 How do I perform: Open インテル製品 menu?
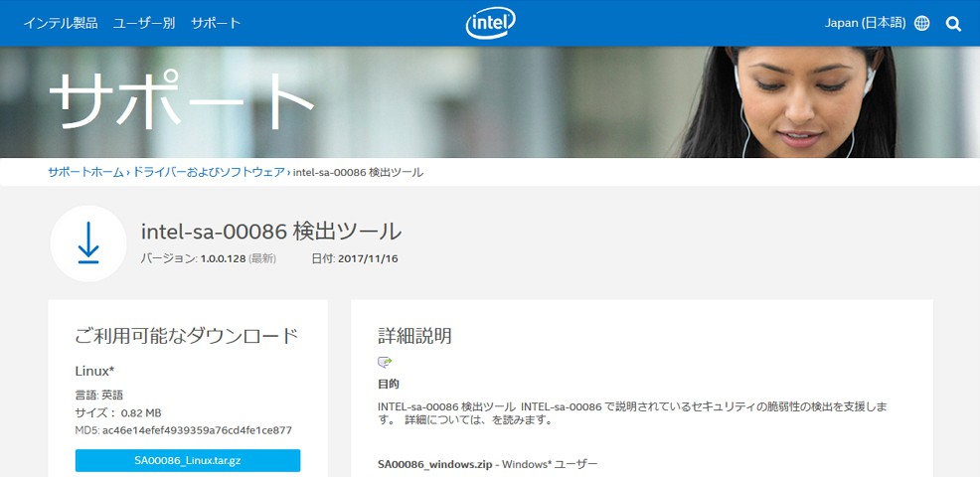coord(61,23)
